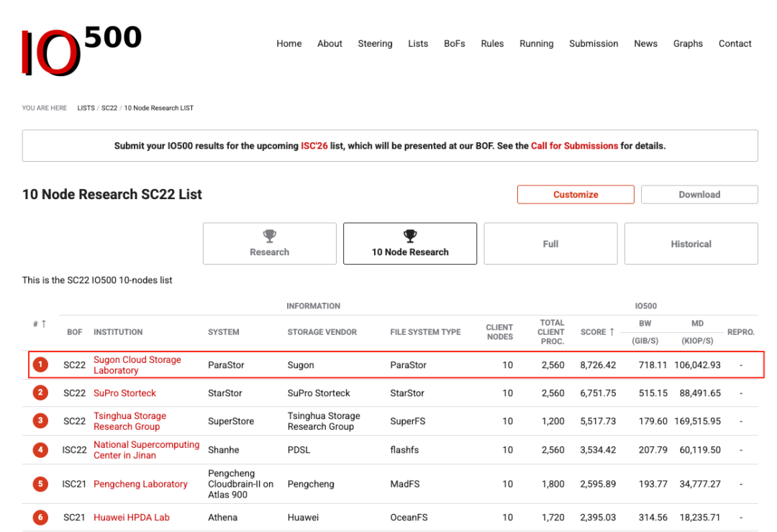The width and height of the screenshot is (777, 532).
Task: Open the Rules page
Action: (x=492, y=44)
